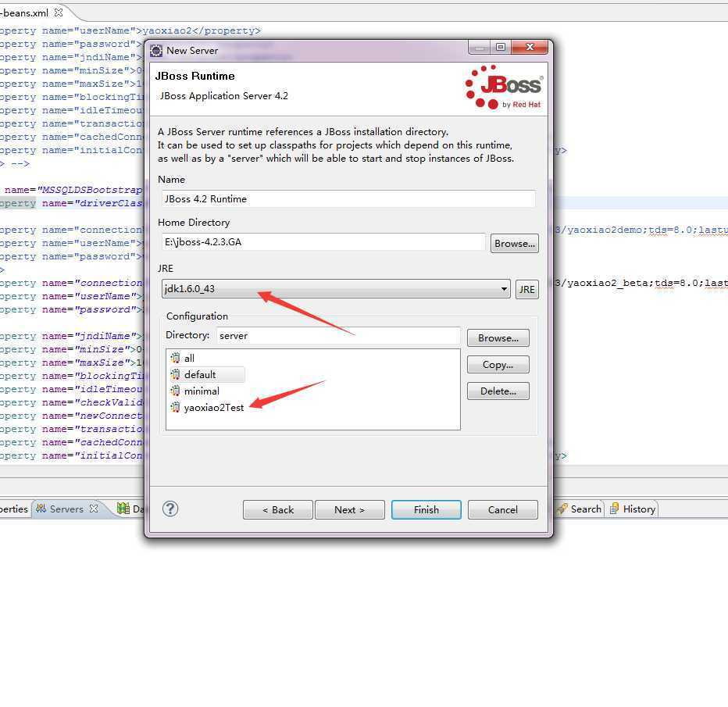
Task: Click the Home Directory path field
Action: click(323, 242)
